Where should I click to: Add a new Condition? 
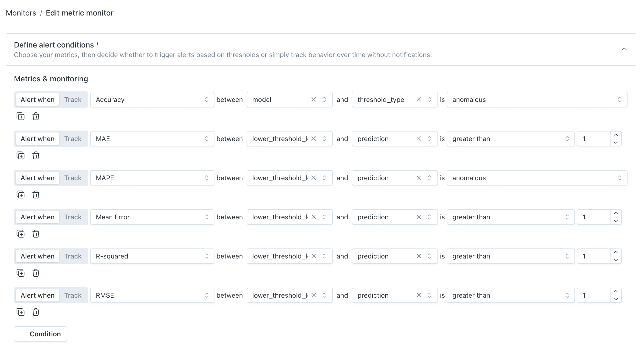tap(40, 334)
